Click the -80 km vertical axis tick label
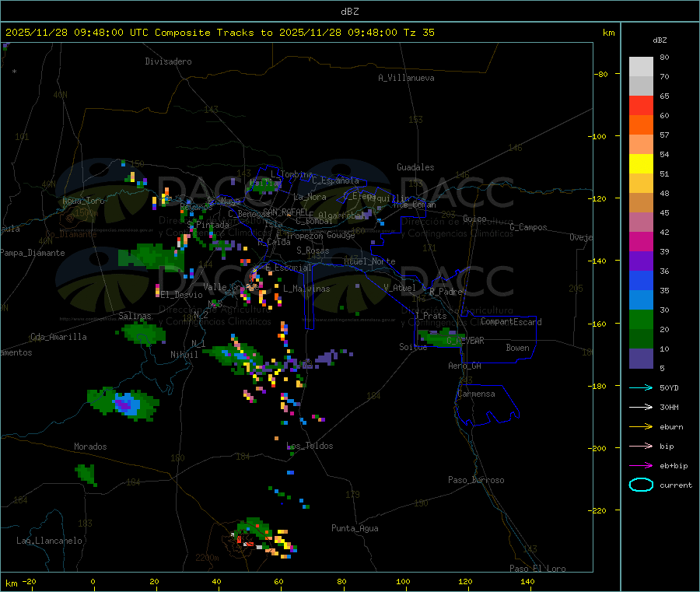The image size is (700, 592). 601,74
